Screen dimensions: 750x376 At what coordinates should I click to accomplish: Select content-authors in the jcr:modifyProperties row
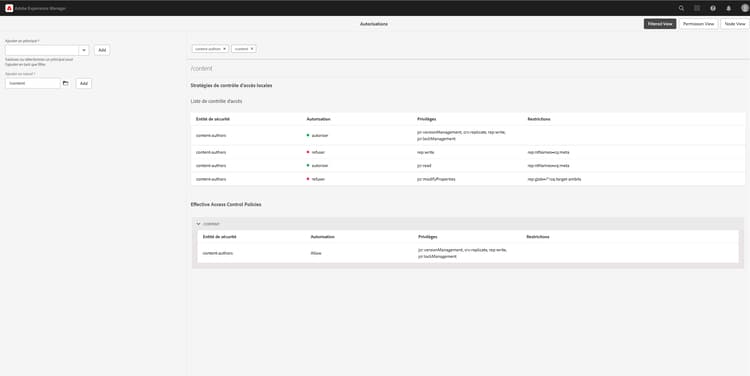[211, 179]
